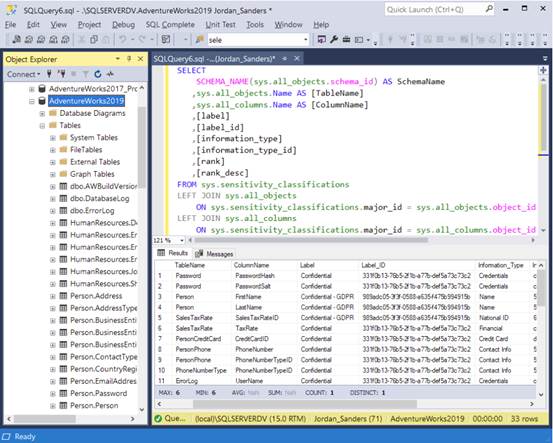Pin the SQLQuery6.sql tab
This screenshot has height=443, width=553.
[x=285, y=59]
